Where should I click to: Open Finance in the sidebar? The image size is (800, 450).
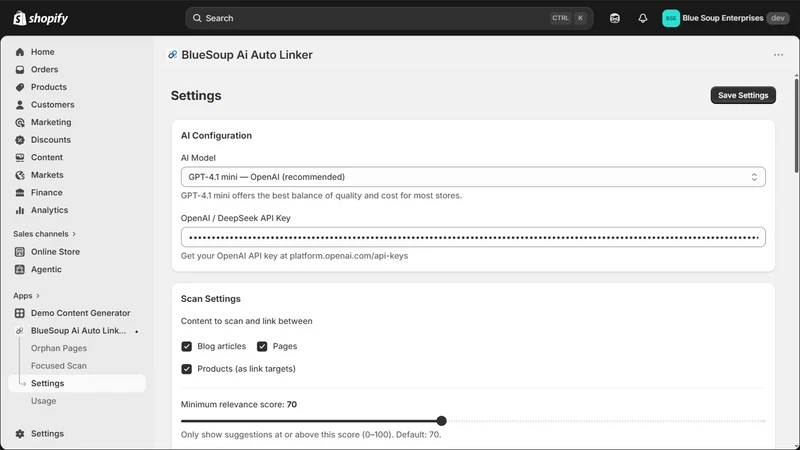46,193
